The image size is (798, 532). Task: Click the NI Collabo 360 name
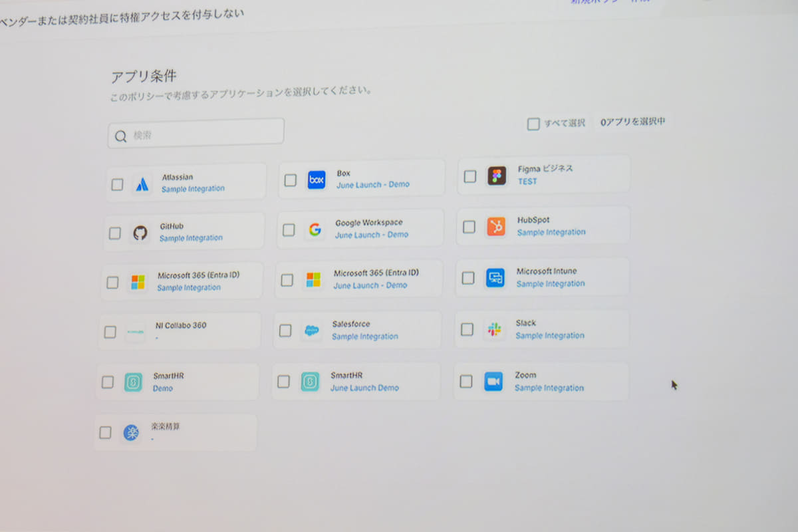pos(181,326)
